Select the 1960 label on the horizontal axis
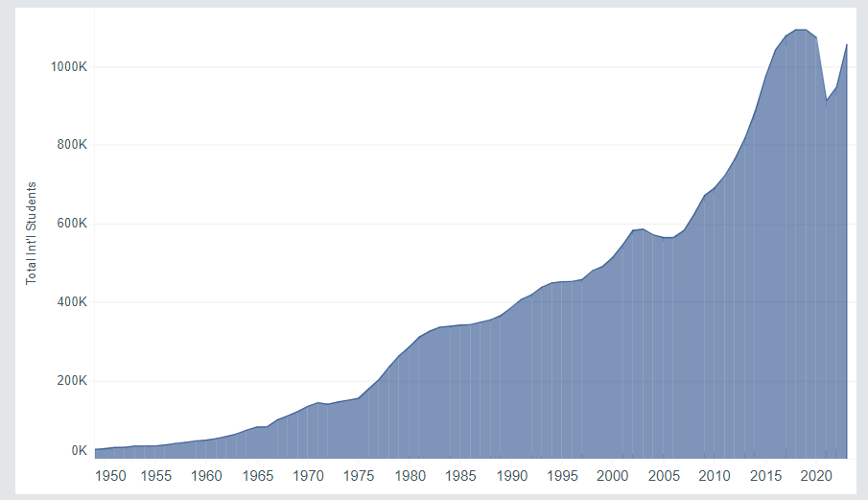868x500 pixels. 207,476
